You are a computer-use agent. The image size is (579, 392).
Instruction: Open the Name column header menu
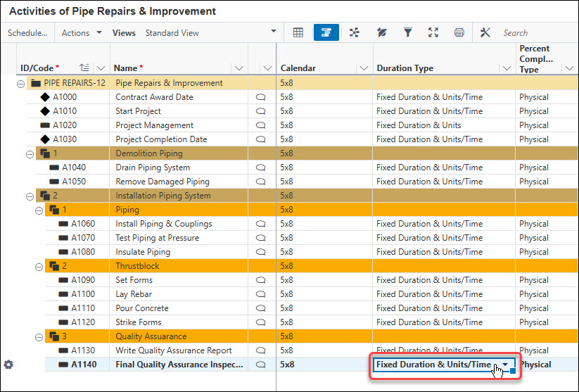pyautogui.click(x=239, y=68)
